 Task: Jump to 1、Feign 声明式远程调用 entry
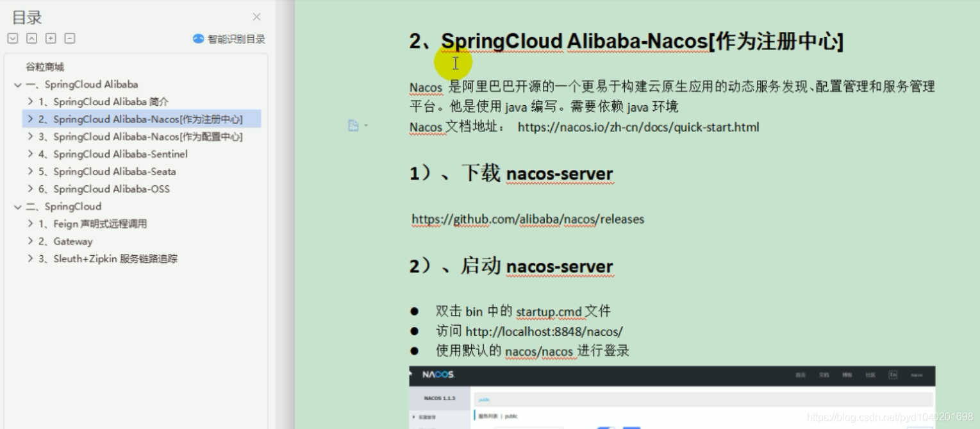click(x=92, y=224)
